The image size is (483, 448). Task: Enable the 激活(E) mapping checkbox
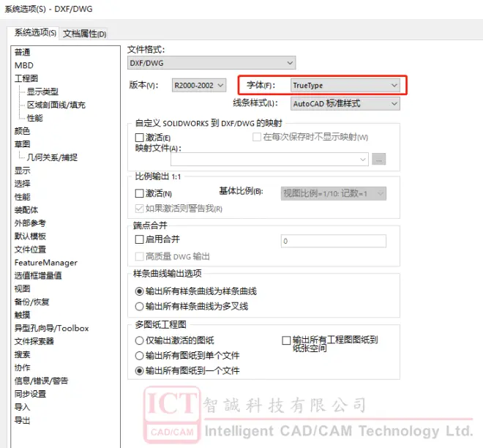click(139, 138)
